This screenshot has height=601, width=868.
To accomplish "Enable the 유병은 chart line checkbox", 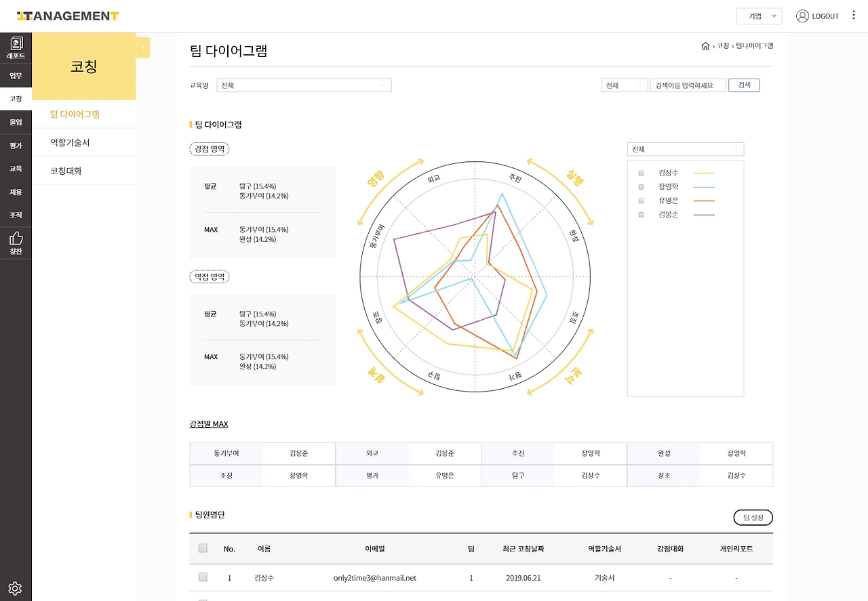I will [640, 200].
